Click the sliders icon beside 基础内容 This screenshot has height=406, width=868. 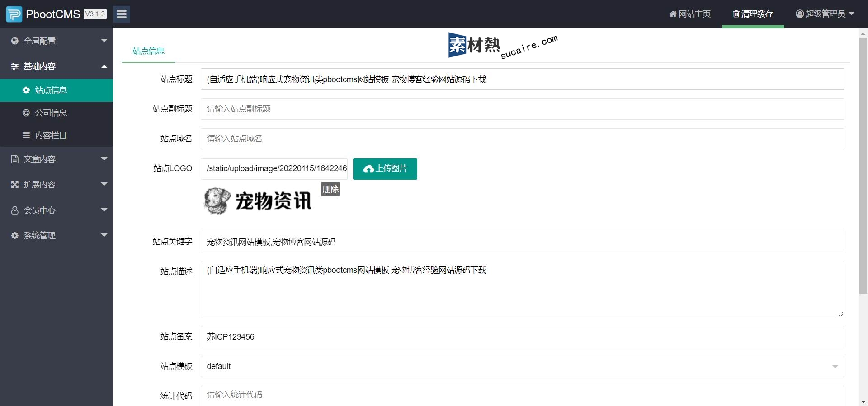[15, 66]
